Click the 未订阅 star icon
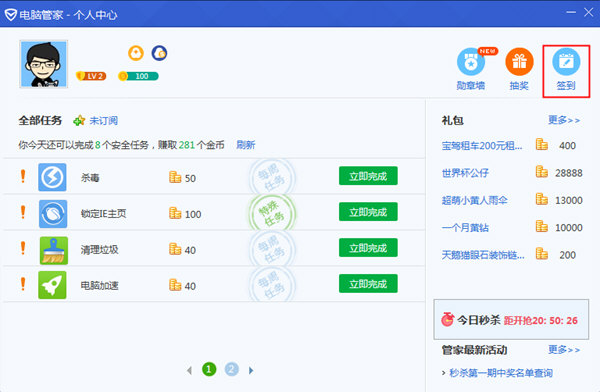The image size is (600, 392). coord(79,121)
